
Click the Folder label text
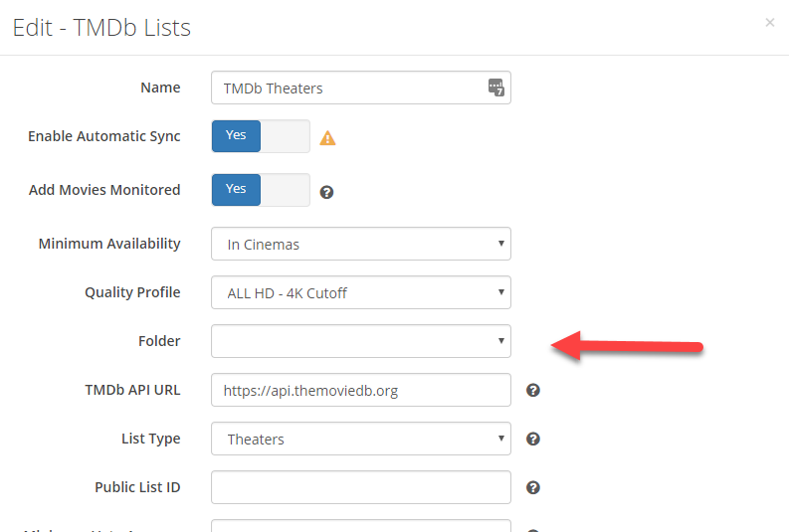(159, 341)
